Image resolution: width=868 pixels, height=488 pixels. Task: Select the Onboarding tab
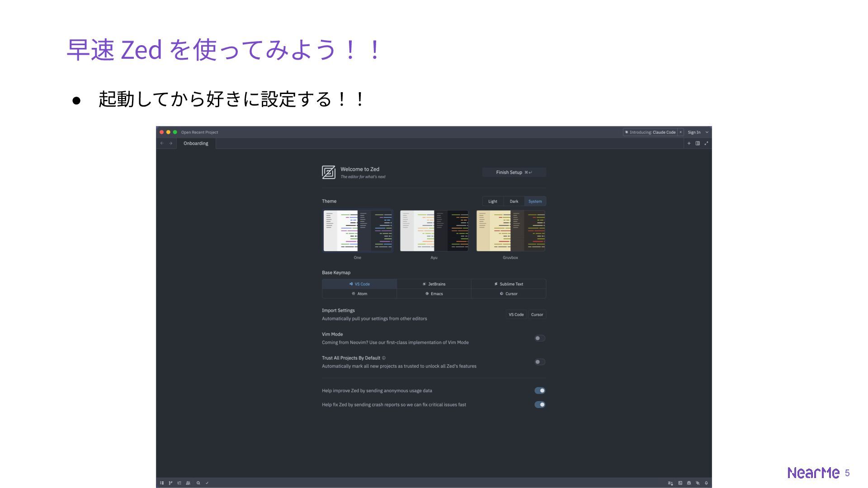(x=196, y=143)
